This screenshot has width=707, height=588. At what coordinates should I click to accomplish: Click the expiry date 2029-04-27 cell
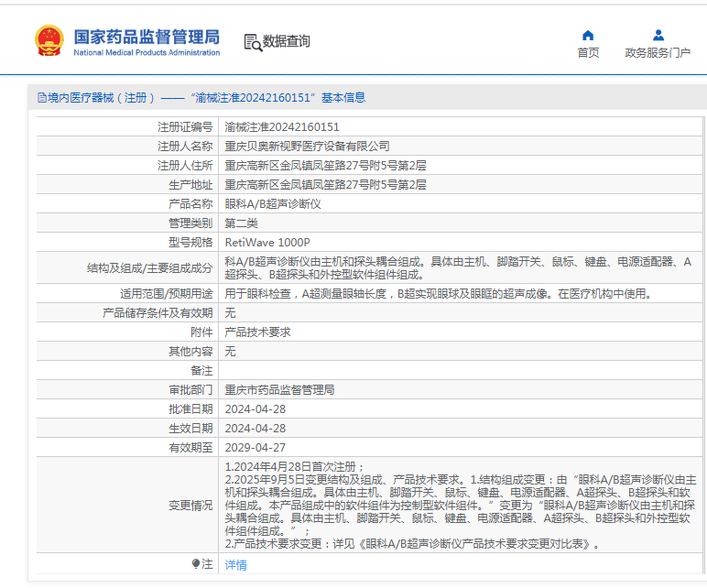coord(256,448)
